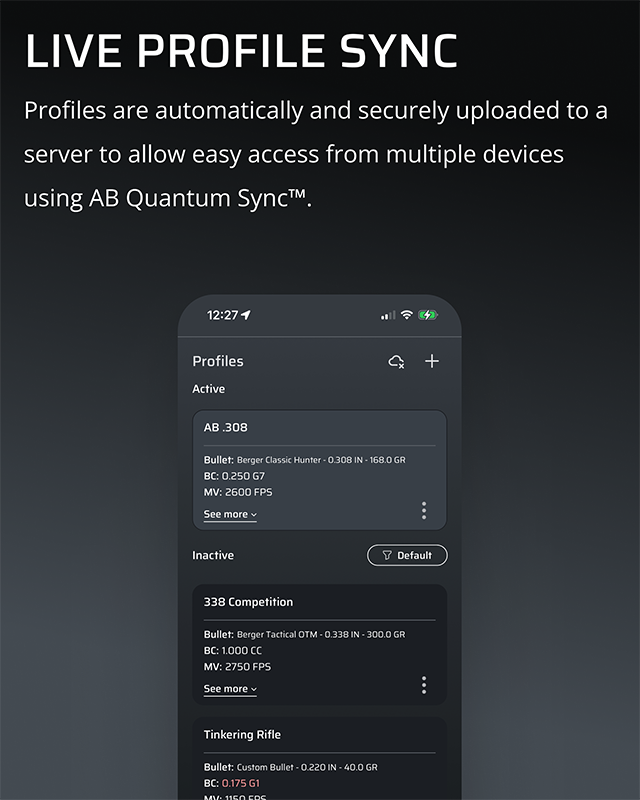
Task: Tap the cloud sync status icon
Action: [398, 360]
